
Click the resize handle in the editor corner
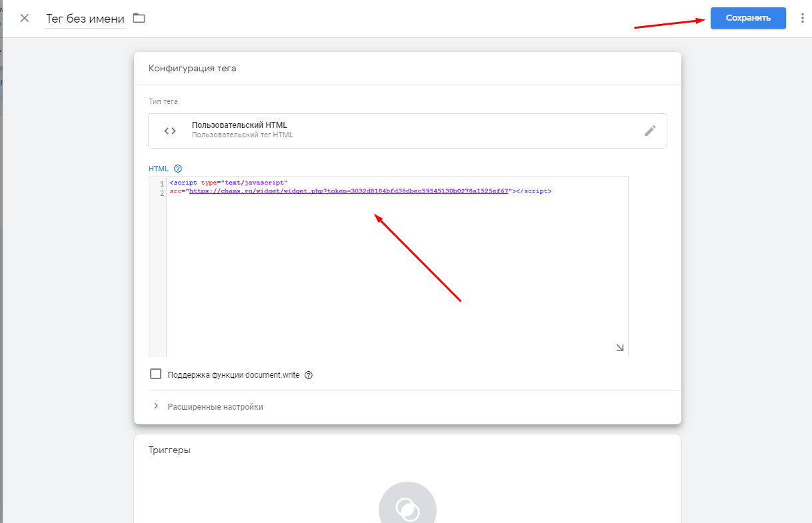pyautogui.click(x=619, y=348)
